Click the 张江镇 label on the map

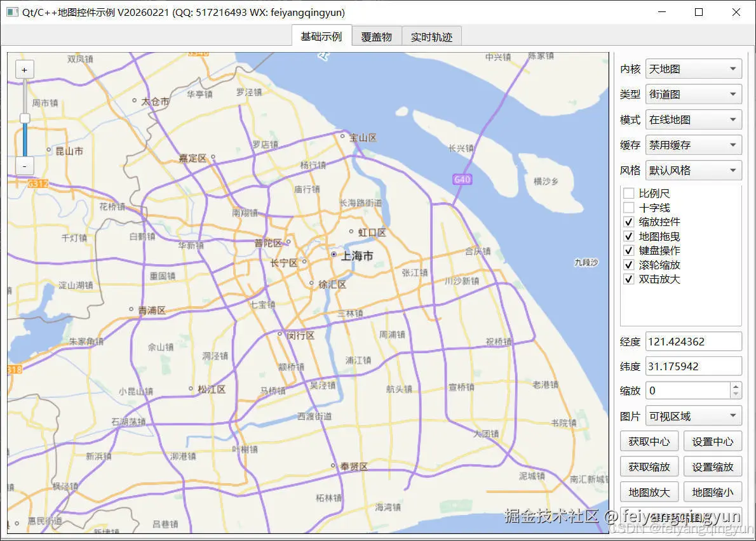[x=415, y=272]
